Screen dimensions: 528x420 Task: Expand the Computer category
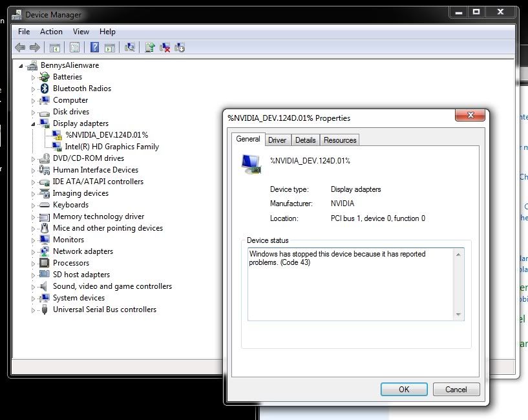point(33,101)
